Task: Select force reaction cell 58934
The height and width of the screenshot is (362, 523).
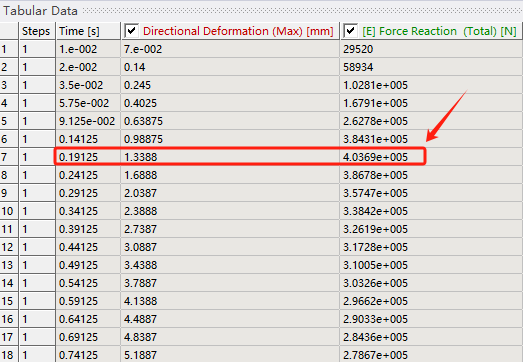Action: [x=432, y=67]
